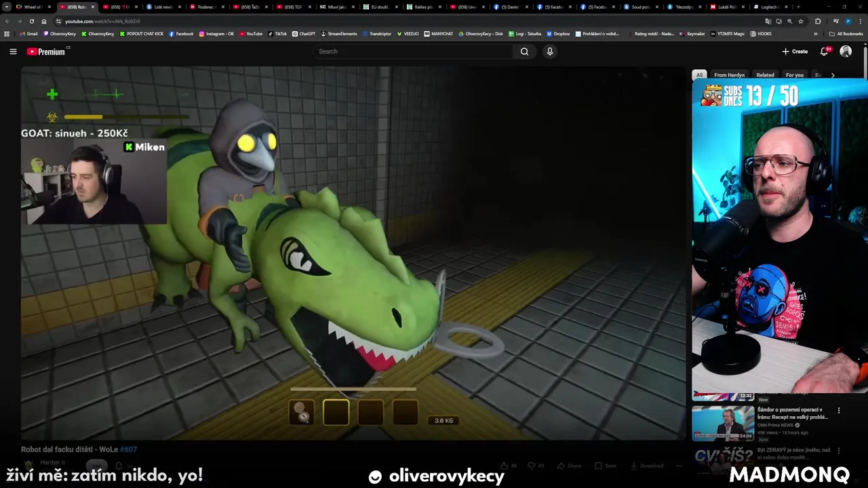Switch to the Lidé nevěd tab
The width and height of the screenshot is (868, 488).
click(x=163, y=7)
